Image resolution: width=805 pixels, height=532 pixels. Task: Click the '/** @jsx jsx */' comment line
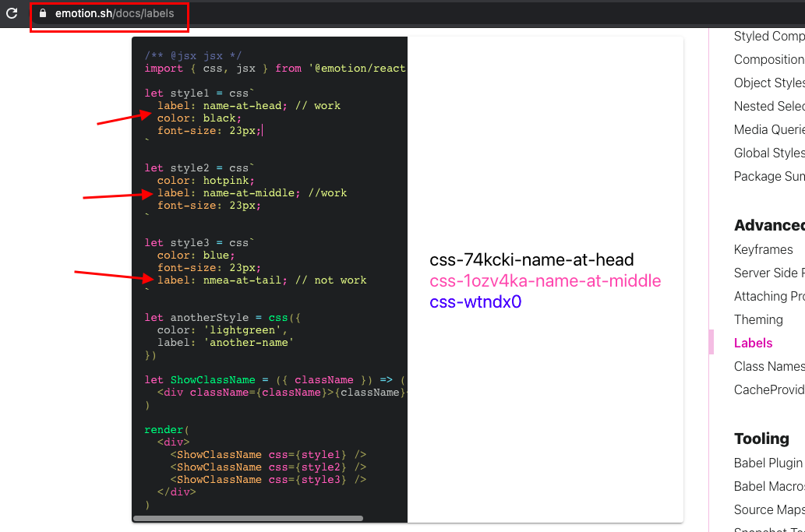coord(192,56)
